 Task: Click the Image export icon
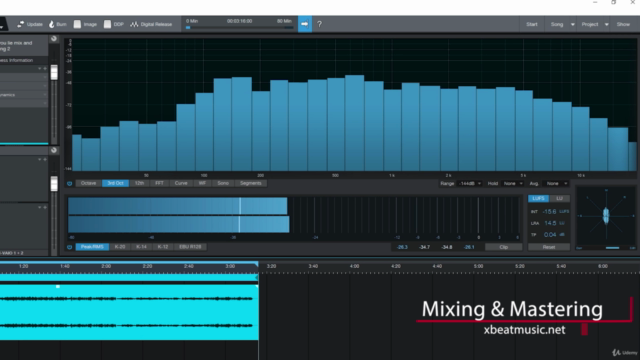pyautogui.click(x=77, y=24)
